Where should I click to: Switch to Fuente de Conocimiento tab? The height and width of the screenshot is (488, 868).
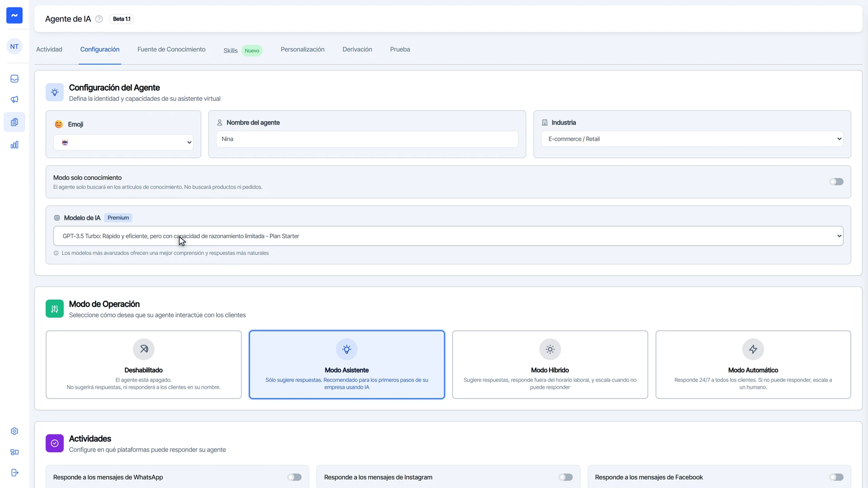171,49
